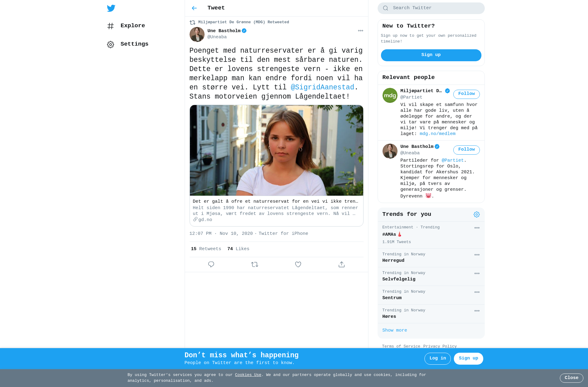Click Une Bastholm's avatar in the tweet header
The width and height of the screenshot is (588, 387).
[197, 34]
